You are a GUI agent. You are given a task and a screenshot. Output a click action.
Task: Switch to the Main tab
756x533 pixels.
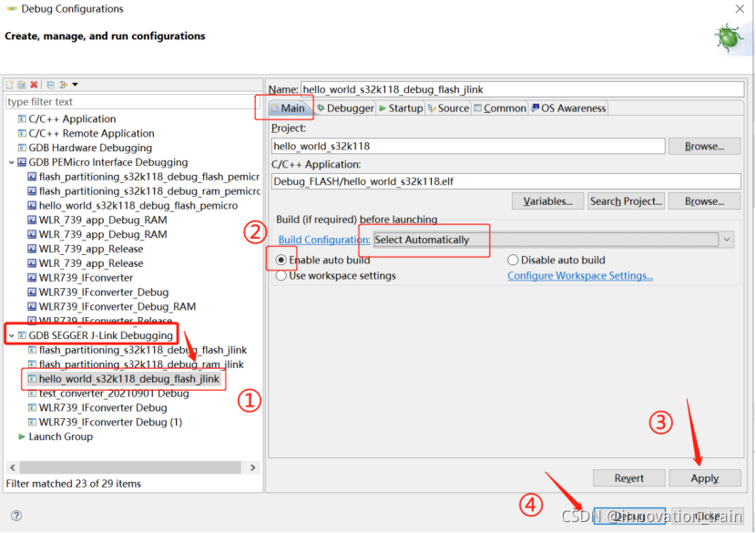point(288,108)
